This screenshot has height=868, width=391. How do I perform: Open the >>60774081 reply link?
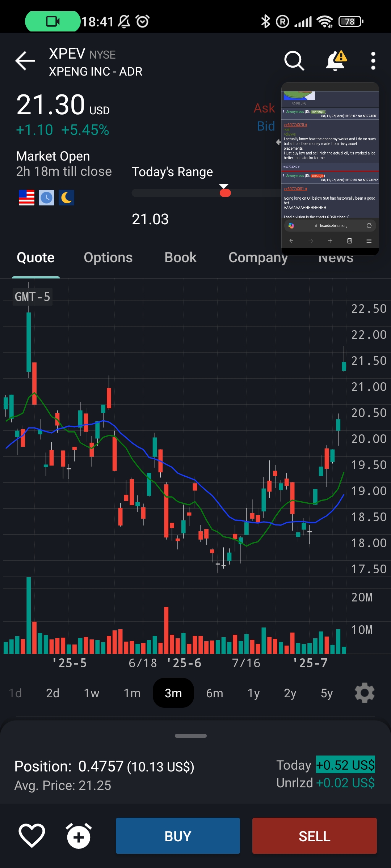coord(295,189)
